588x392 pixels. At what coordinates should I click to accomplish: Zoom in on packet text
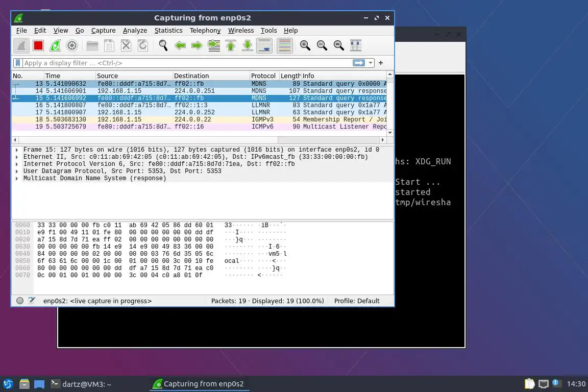point(305,46)
